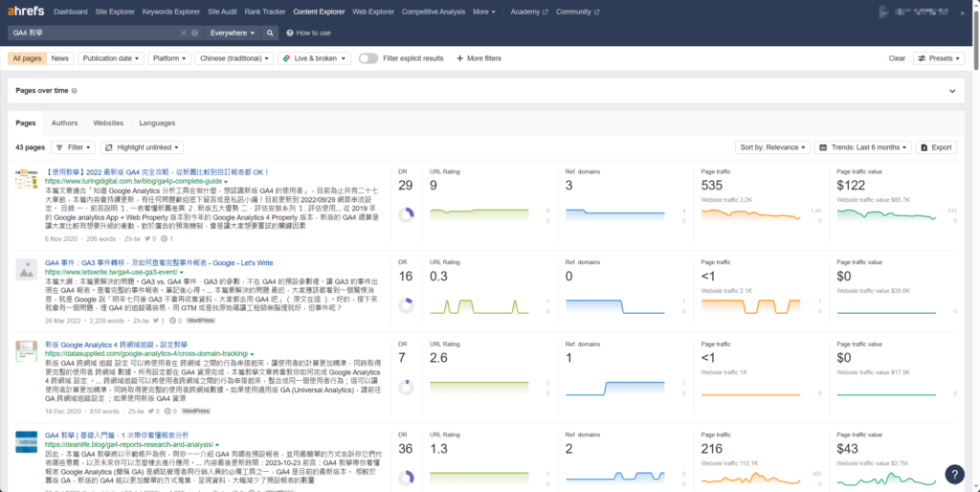Open the 2022 最新版 GA4 完全攻略 result title
Viewport: 980px width, 492px height.
158,172
